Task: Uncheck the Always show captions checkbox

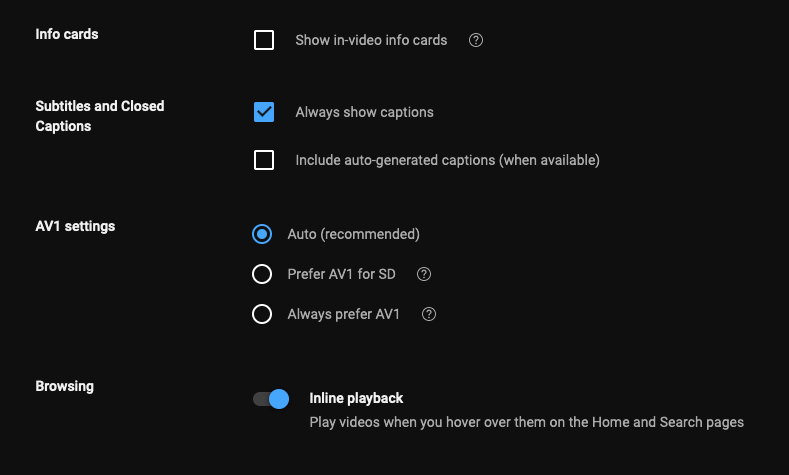Action: click(x=264, y=112)
